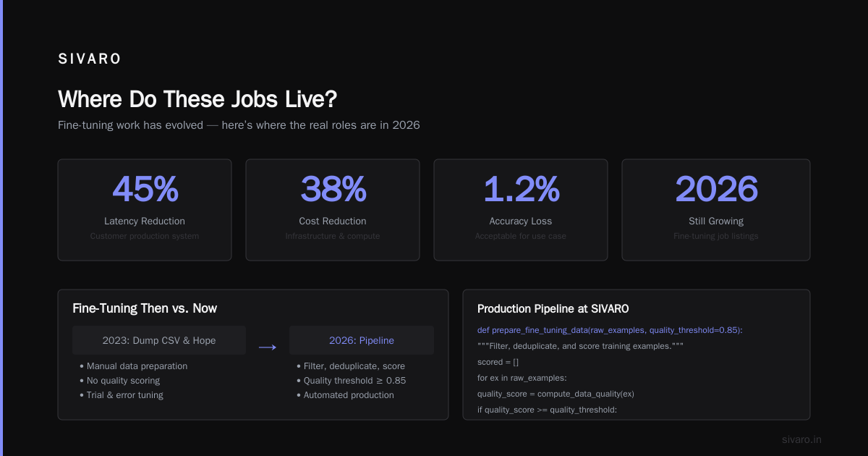The width and height of the screenshot is (868, 456).
Task: Click the "Accuracy Loss" label
Action: [x=521, y=221]
